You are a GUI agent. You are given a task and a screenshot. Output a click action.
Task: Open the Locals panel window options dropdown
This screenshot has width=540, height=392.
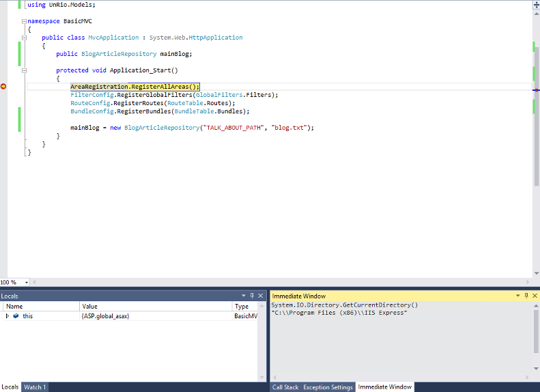(244, 296)
